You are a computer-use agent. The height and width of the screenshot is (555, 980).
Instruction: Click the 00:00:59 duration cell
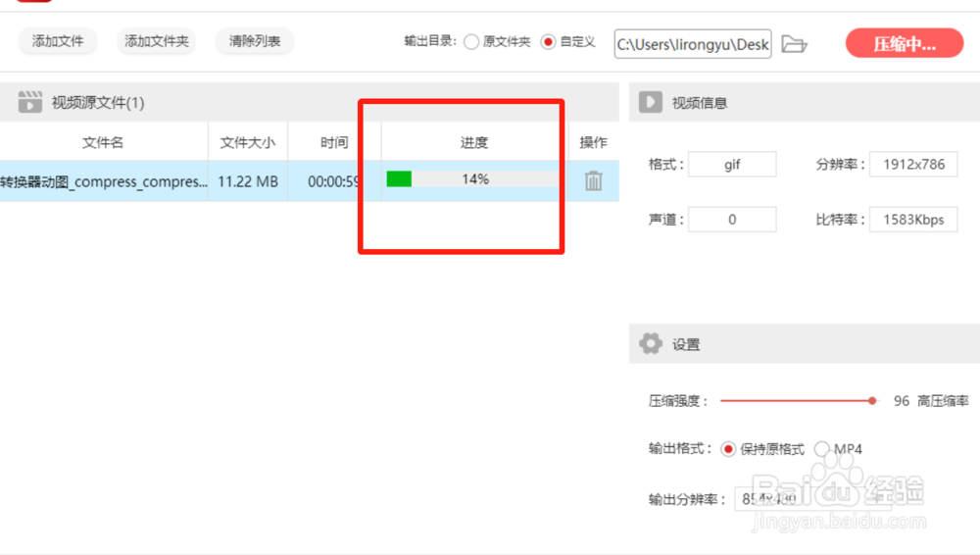coord(334,181)
